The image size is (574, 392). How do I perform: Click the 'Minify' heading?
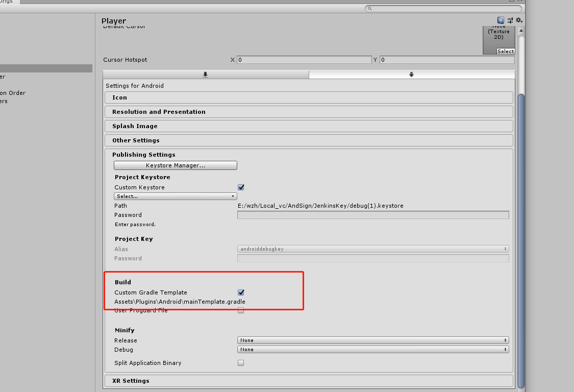(124, 330)
